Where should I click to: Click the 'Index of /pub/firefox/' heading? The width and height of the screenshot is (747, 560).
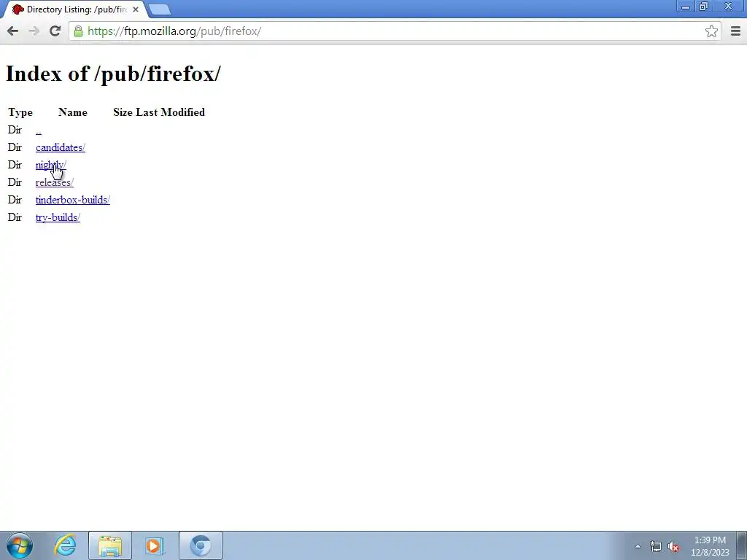pyautogui.click(x=113, y=74)
